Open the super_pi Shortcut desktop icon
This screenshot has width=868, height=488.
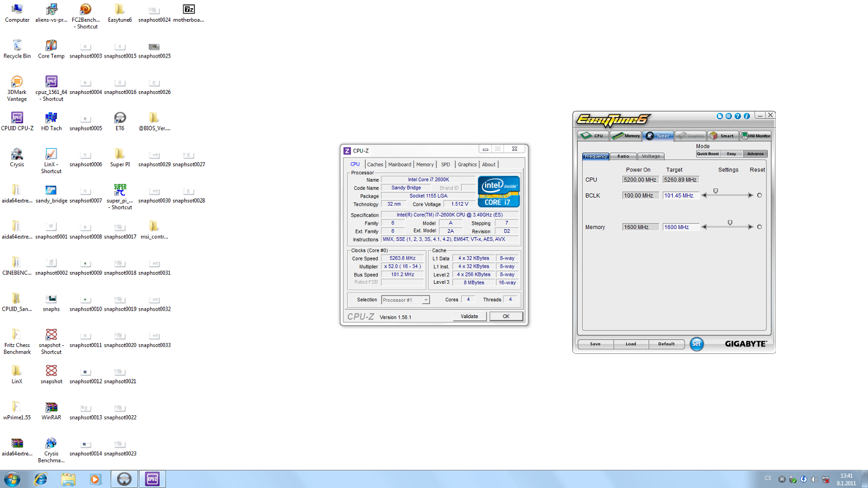pyautogui.click(x=120, y=197)
